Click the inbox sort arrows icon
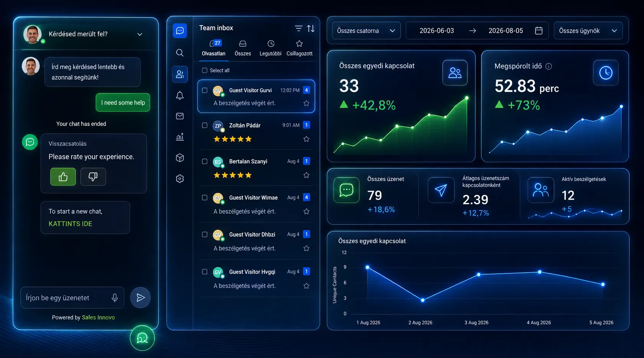 (311, 28)
